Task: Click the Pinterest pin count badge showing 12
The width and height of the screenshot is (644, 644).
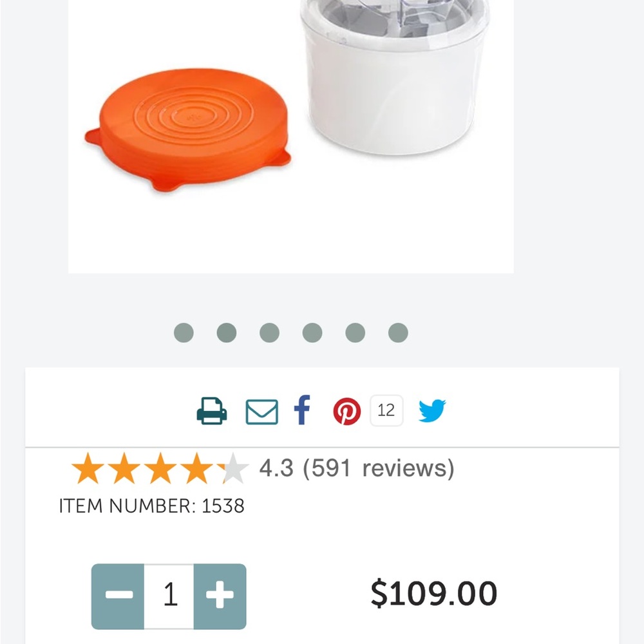Action: click(x=386, y=410)
